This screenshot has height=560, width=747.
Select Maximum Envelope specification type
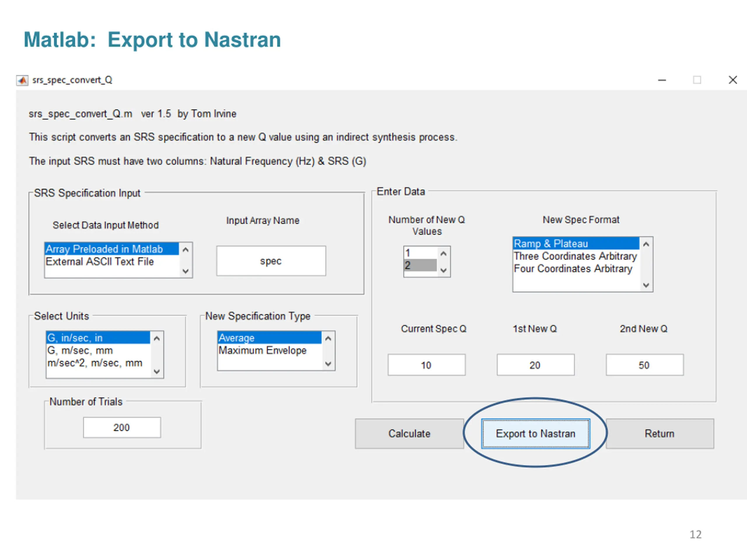click(270, 350)
